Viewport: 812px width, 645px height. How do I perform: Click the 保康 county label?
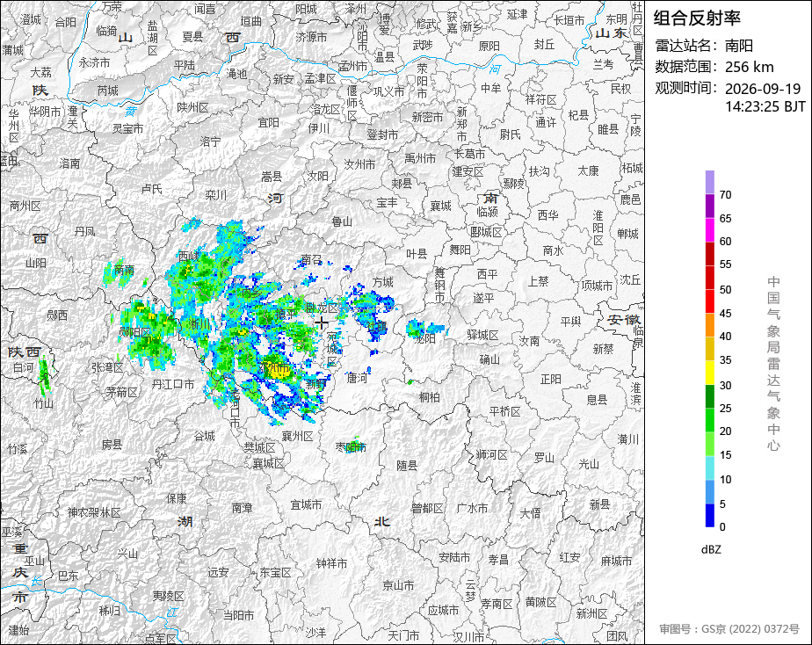click(176, 498)
